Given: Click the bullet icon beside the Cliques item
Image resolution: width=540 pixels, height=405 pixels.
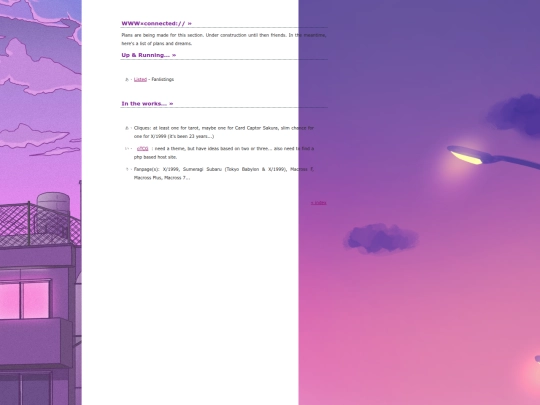Looking at the screenshot, I should click(127, 128).
